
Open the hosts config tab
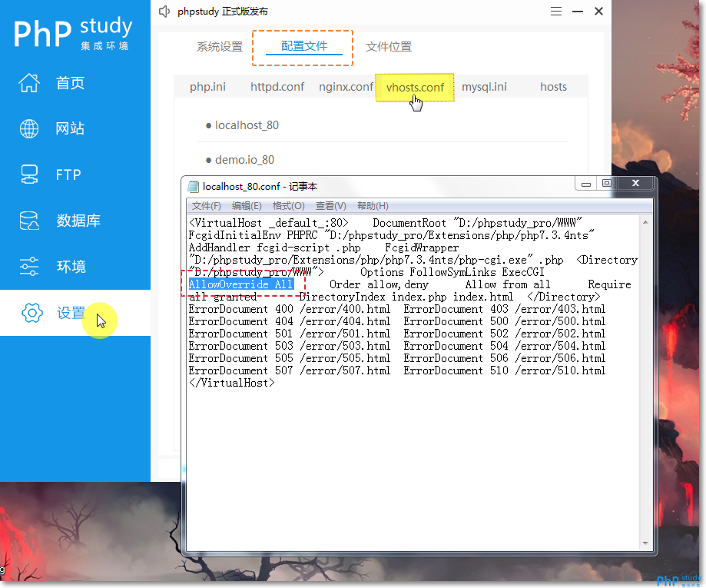coord(553,87)
